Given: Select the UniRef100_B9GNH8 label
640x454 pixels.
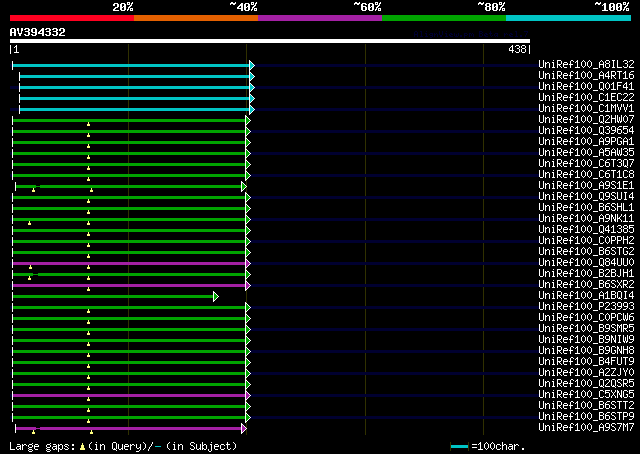Looking at the screenshot, I should [x=586, y=351].
